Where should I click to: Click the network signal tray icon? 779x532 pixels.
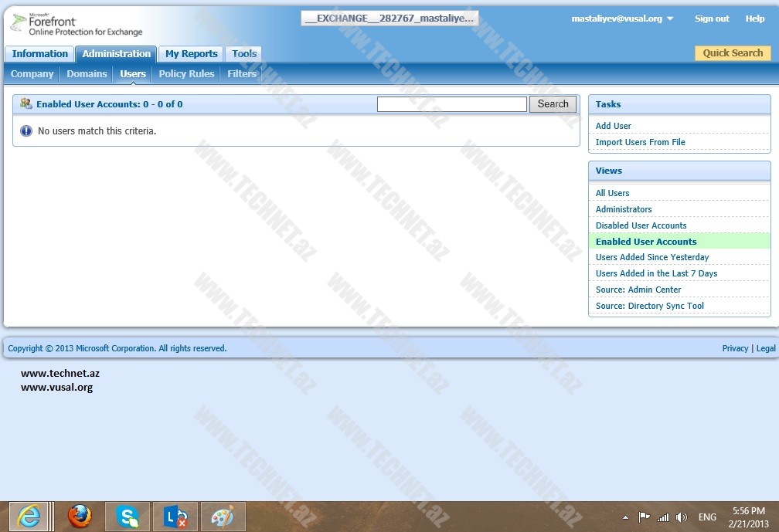[663, 517]
